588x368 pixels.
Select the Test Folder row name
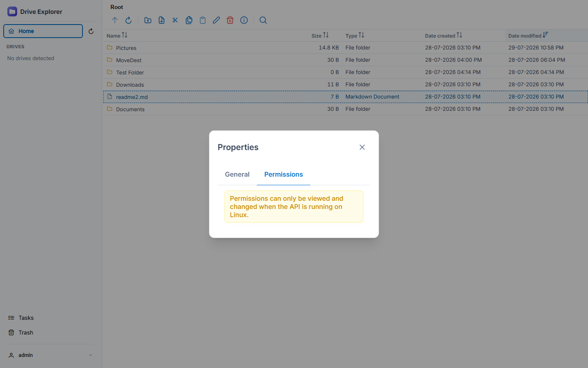tap(130, 72)
